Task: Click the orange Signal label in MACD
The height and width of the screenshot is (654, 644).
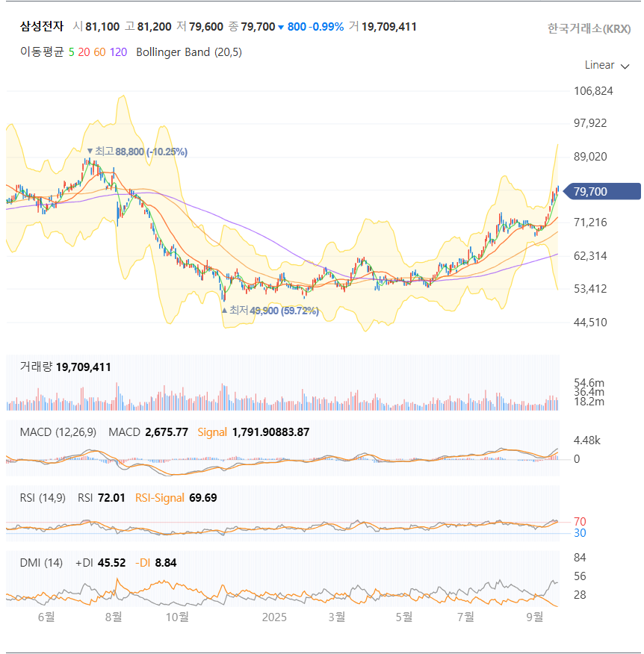Action: (x=212, y=432)
